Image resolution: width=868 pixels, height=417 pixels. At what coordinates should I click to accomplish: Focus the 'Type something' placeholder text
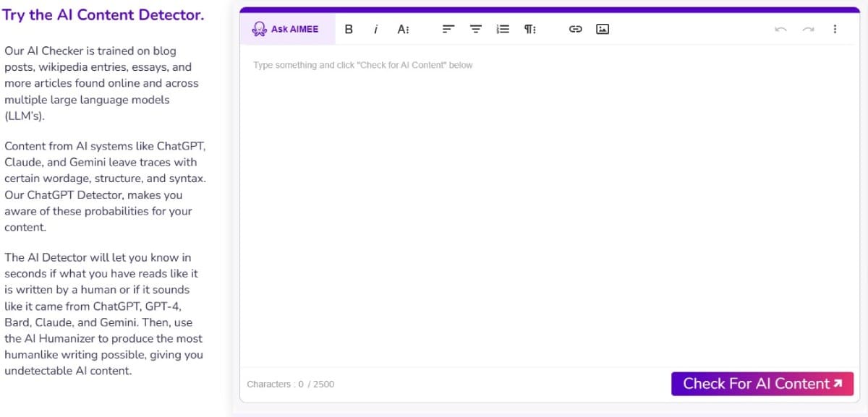click(362, 65)
